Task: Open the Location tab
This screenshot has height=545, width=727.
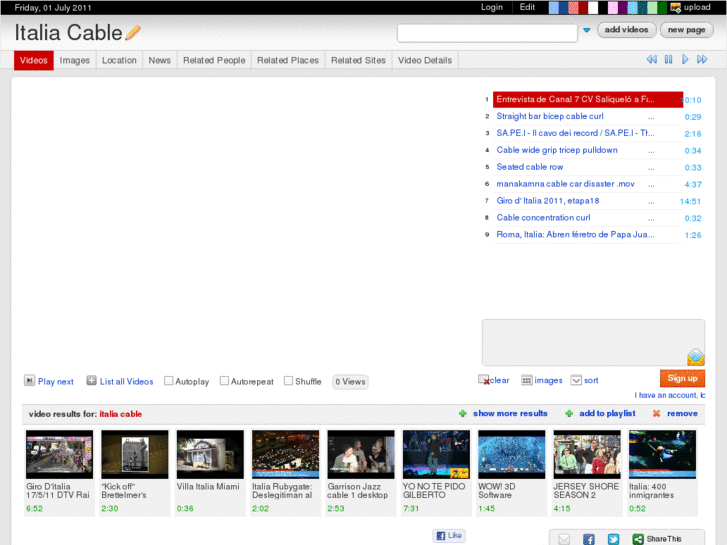Action: [119, 60]
